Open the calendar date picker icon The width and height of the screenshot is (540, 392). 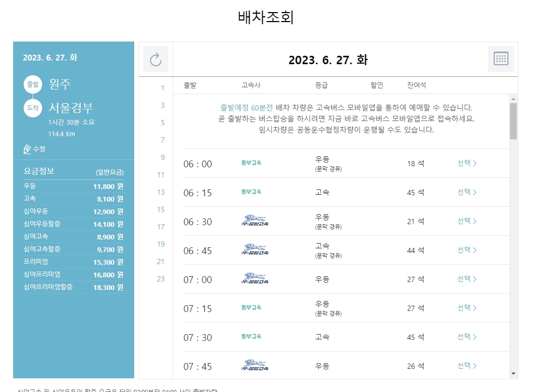click(501, 59)
